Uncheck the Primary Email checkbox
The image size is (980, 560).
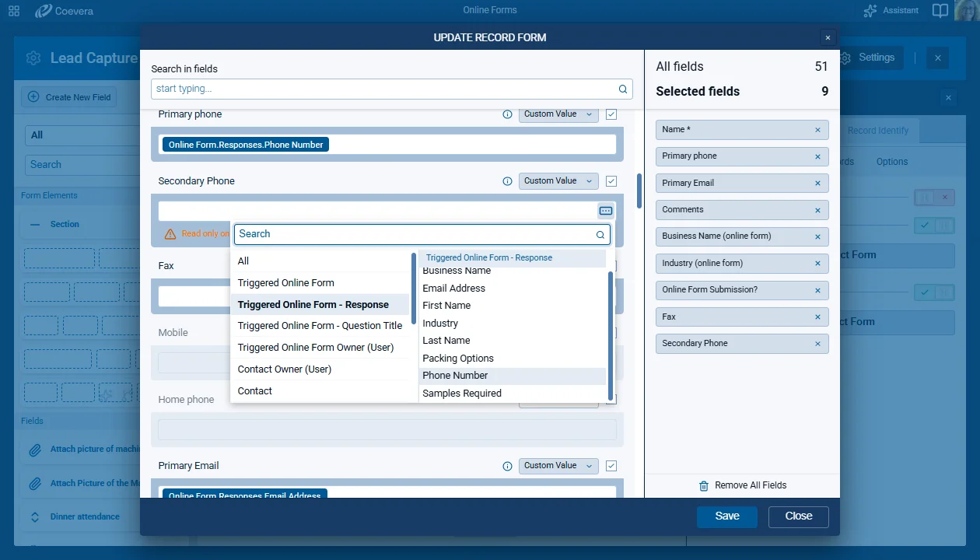click(x=611, y=466)
